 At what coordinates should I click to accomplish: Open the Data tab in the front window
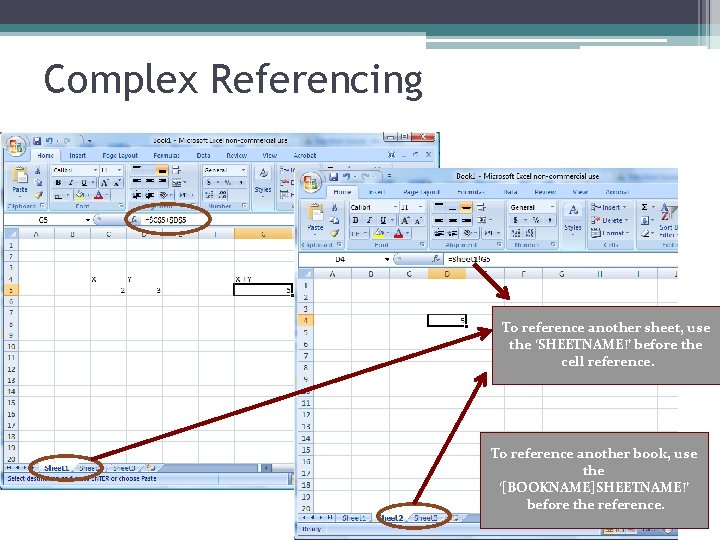510,192
